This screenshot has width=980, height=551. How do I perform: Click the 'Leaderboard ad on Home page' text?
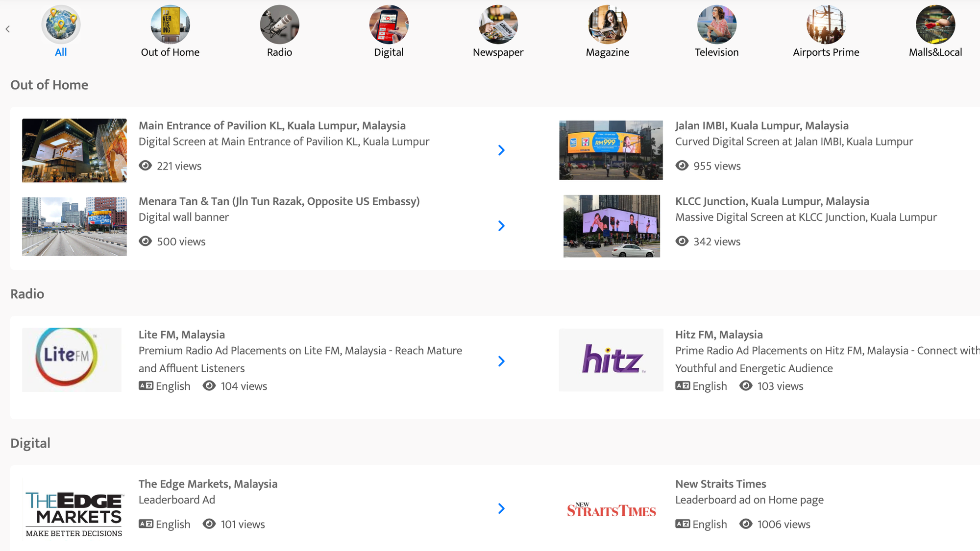point(749,500)
